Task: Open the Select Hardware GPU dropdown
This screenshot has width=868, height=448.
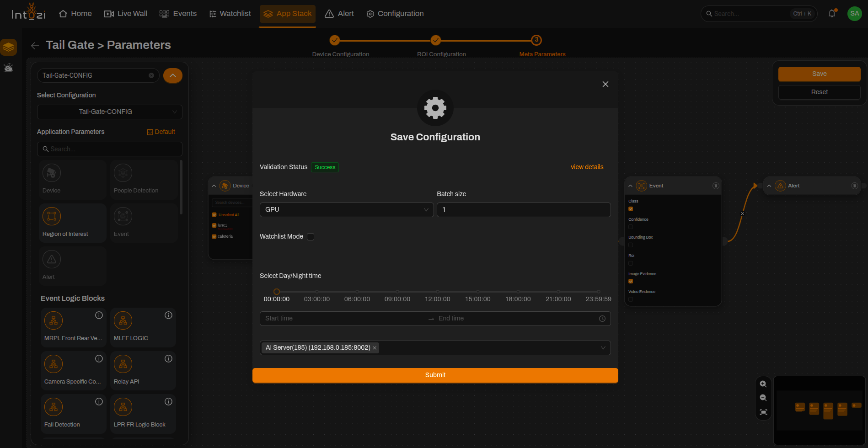Action: pos(347,209)
